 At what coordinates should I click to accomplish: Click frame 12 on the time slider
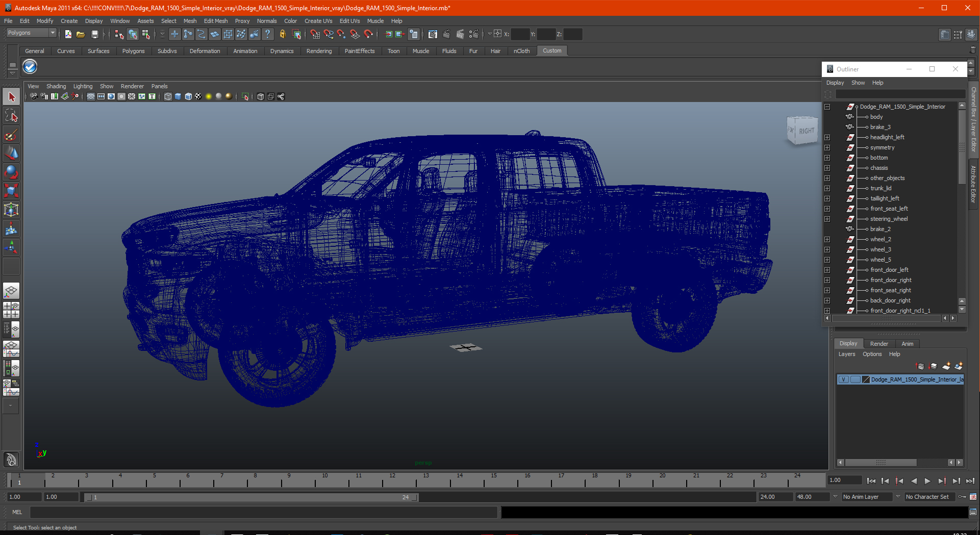point(392,480)
